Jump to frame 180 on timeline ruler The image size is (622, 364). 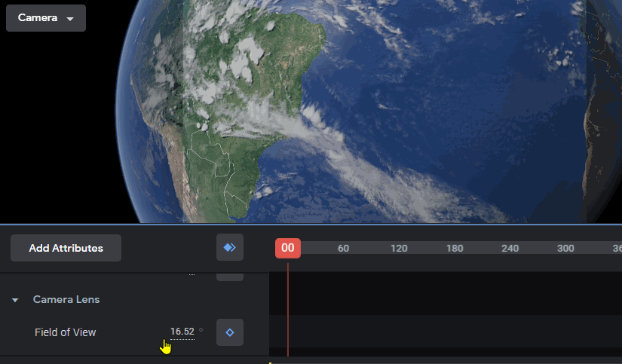tap(454, 248)
